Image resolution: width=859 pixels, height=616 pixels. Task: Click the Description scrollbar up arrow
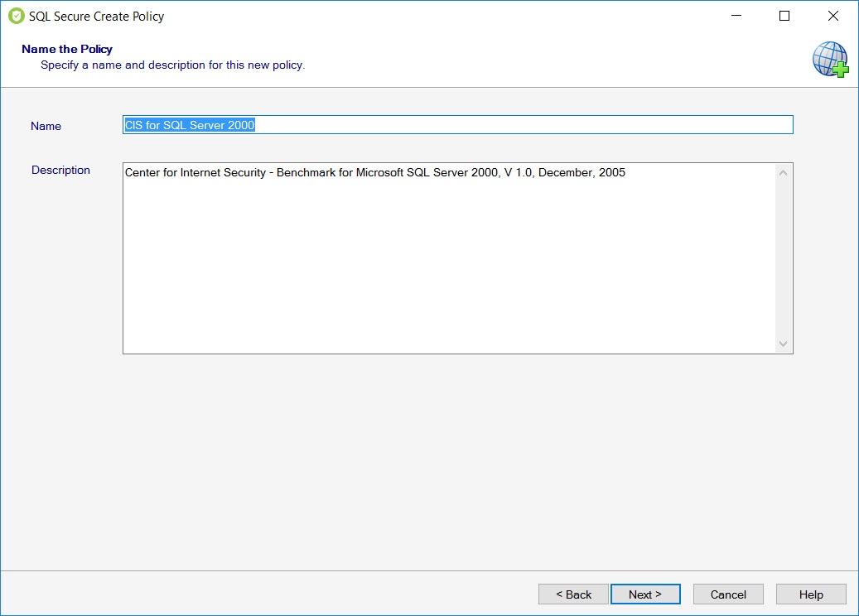point(784,173)
